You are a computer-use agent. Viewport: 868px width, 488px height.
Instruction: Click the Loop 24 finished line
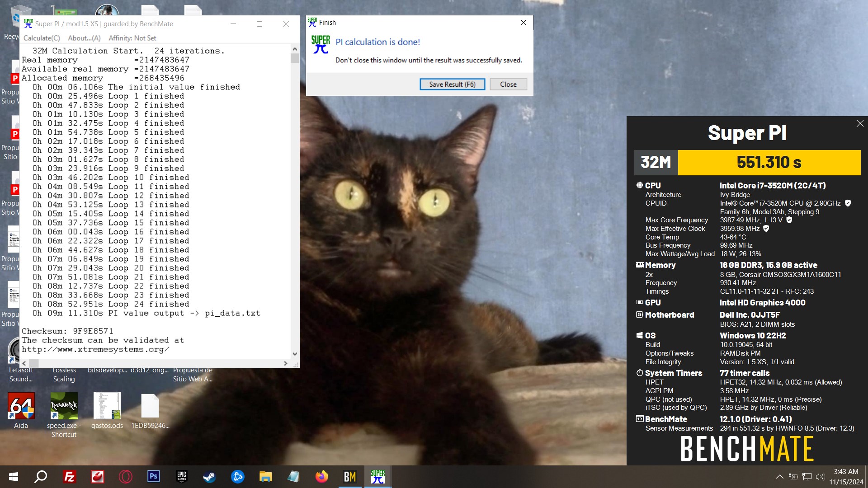[111, 304]
